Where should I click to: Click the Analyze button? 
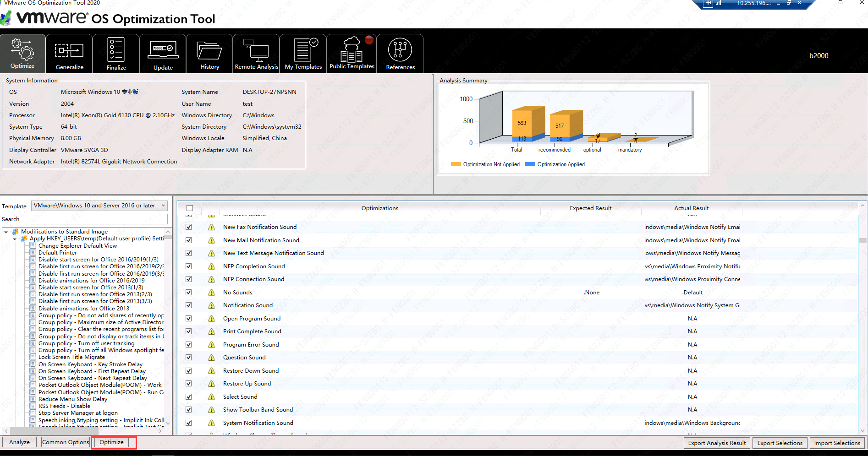pos(19,442)
